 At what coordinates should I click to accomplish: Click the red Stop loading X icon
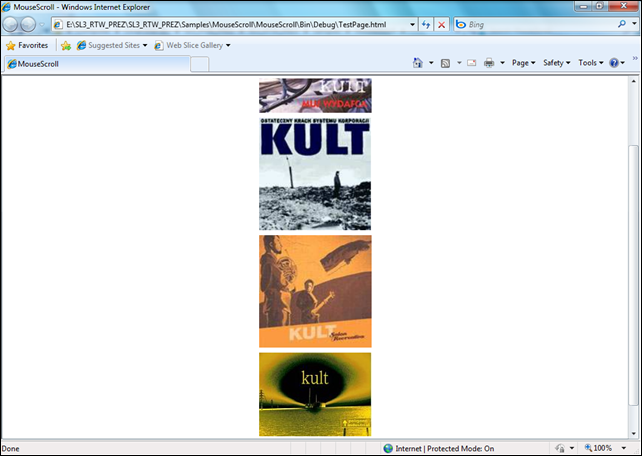point(441,25)
